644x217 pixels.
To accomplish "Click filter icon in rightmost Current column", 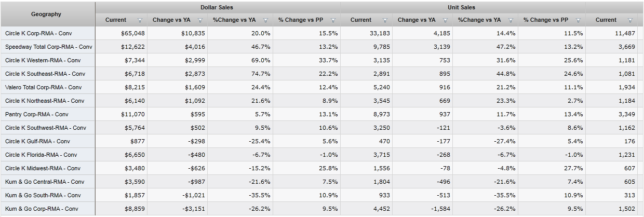I will point(630,20).
